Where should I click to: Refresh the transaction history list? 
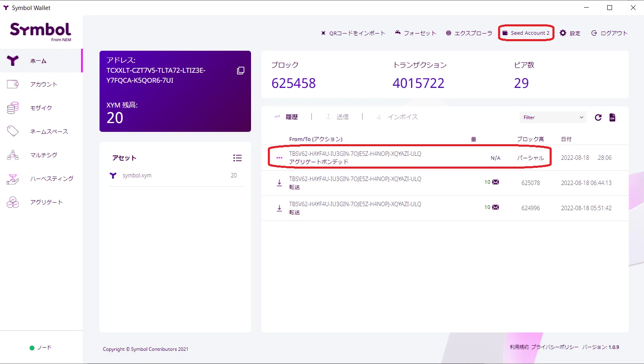coord(598,117)
